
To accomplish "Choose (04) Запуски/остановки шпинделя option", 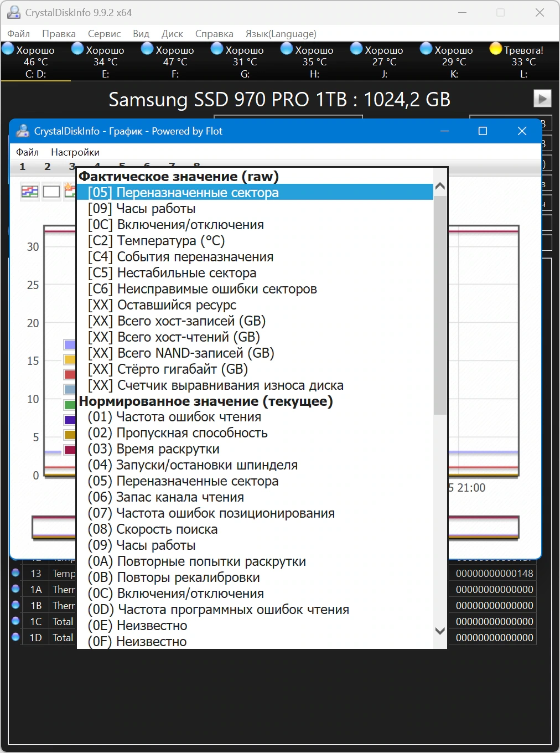I will click(x=255, y=465).
